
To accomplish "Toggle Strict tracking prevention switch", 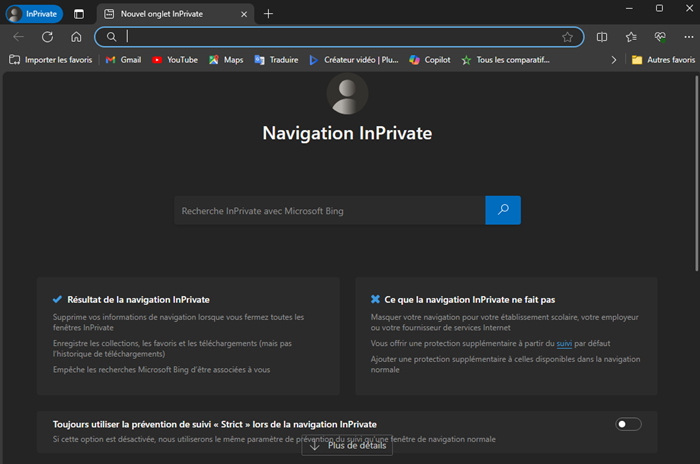I will (628, 424).
